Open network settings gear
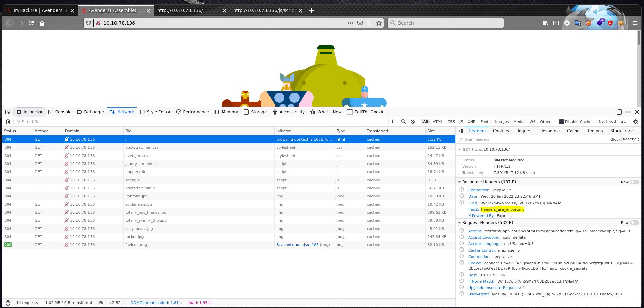 [x=636, y=122]
